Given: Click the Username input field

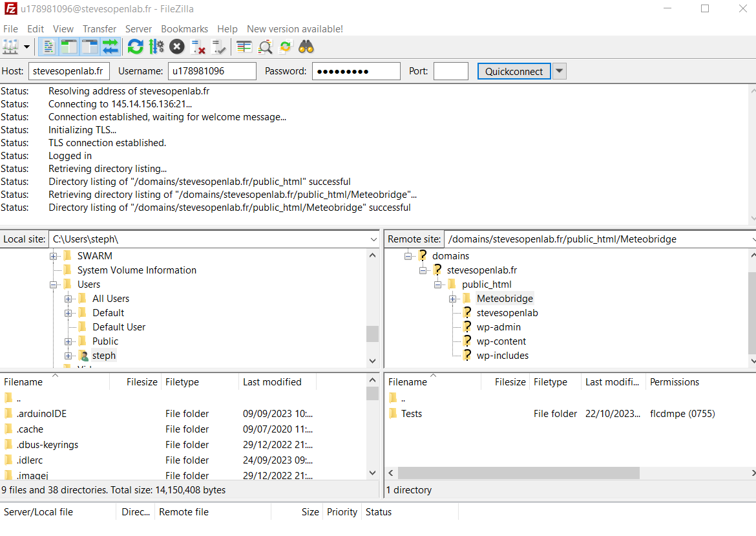Looking at the screenshot, I should [x=212, y=71].
